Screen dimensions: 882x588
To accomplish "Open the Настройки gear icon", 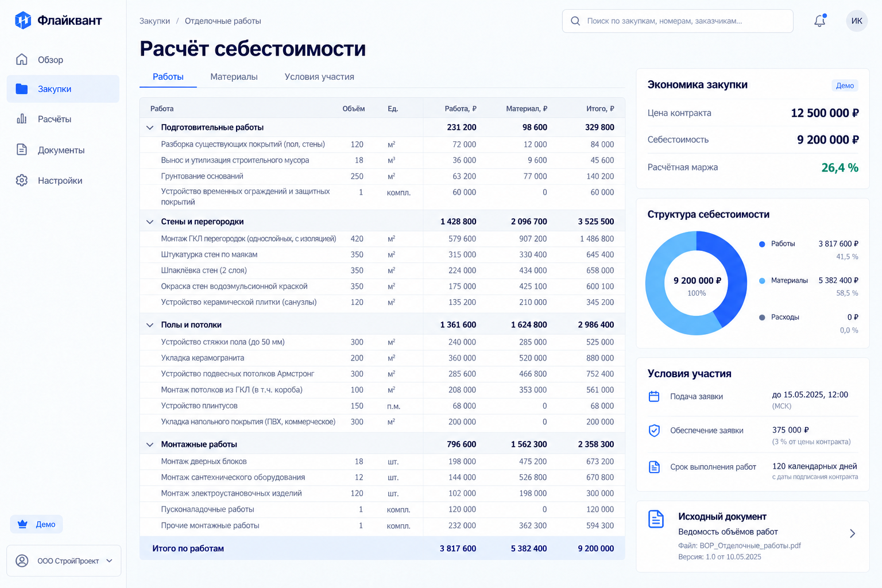I will coord(22,180).
